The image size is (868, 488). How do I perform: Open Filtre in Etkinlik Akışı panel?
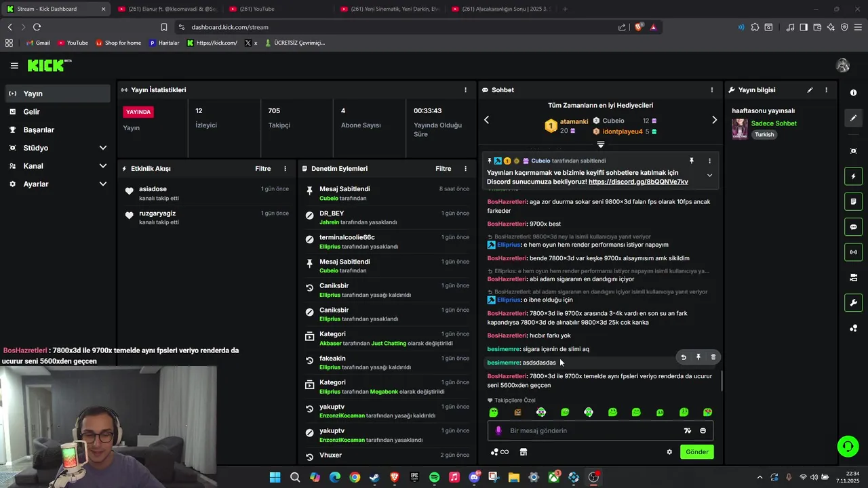(263, 169)
